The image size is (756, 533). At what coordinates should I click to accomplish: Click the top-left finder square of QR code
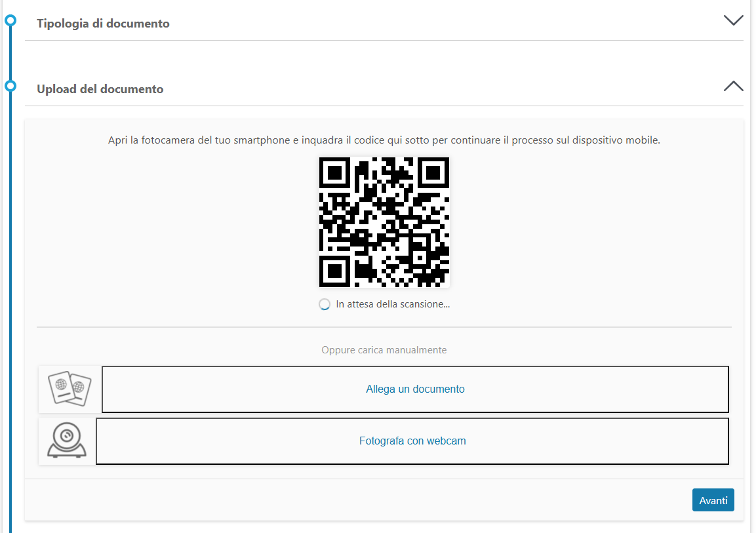[x=334, y=172]
